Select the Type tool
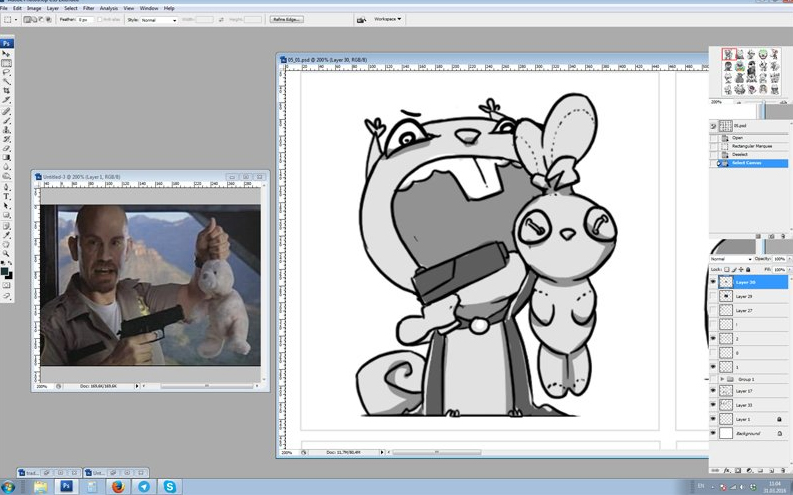The height and width of the screenshot is (495, 793). [7, 196]
